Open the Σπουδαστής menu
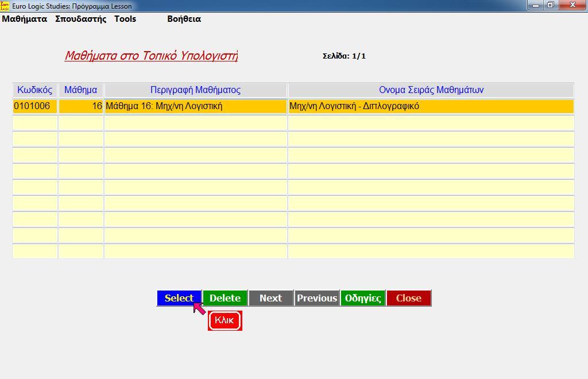Image resolution: width=588 pixels, height=379 pixels. (80, 19)
